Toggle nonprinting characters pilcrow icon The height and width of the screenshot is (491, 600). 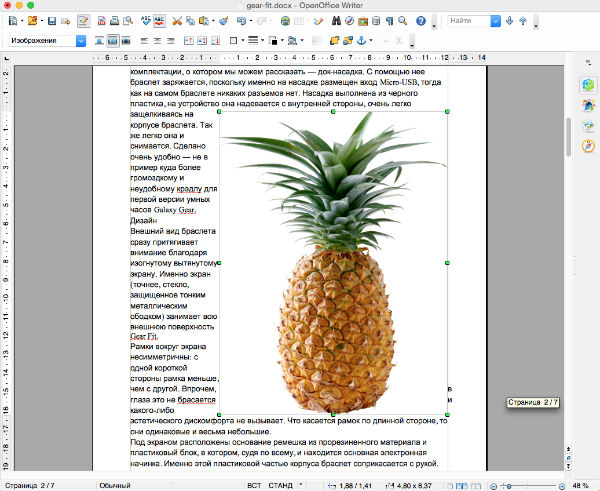click(x=387, y=20)
